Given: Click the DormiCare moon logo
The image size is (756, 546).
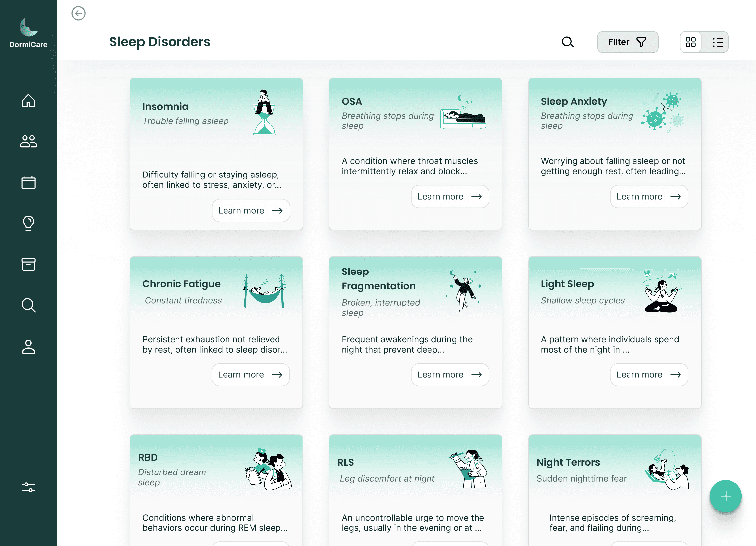Looking at the screenshot, I should (28, 27).
